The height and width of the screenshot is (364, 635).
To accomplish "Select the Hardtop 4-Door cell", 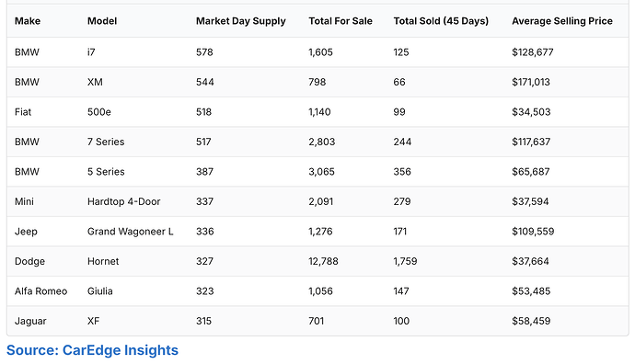I will 124,202.
